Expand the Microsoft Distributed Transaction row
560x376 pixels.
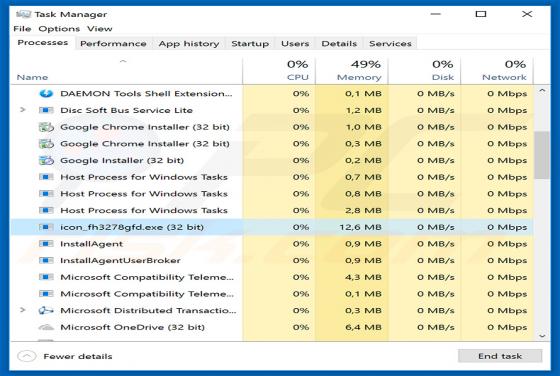[23, 310]
